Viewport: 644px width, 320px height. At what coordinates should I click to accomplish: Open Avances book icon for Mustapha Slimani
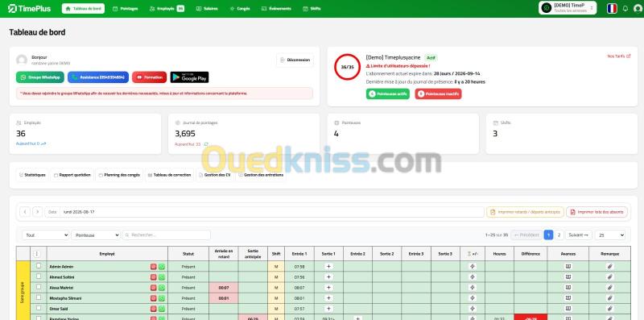(x=568, y=298)
